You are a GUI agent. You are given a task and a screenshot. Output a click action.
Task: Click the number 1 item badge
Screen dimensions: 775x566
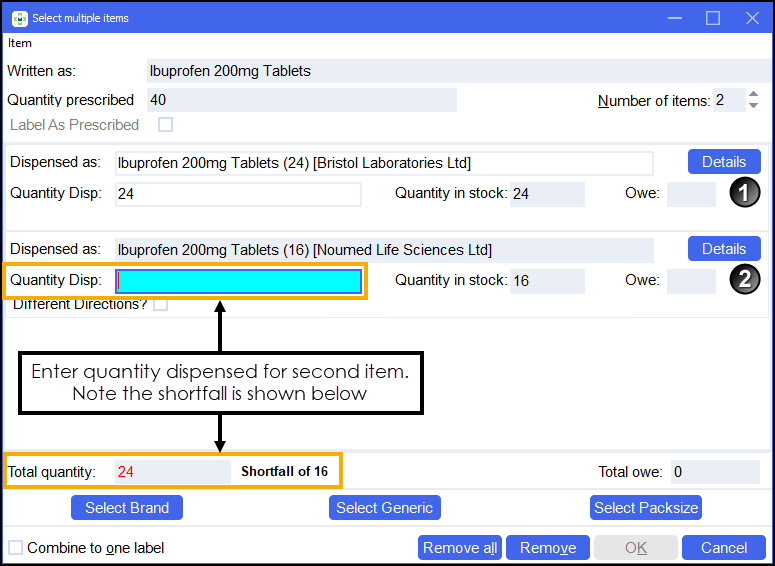[743, 193]
